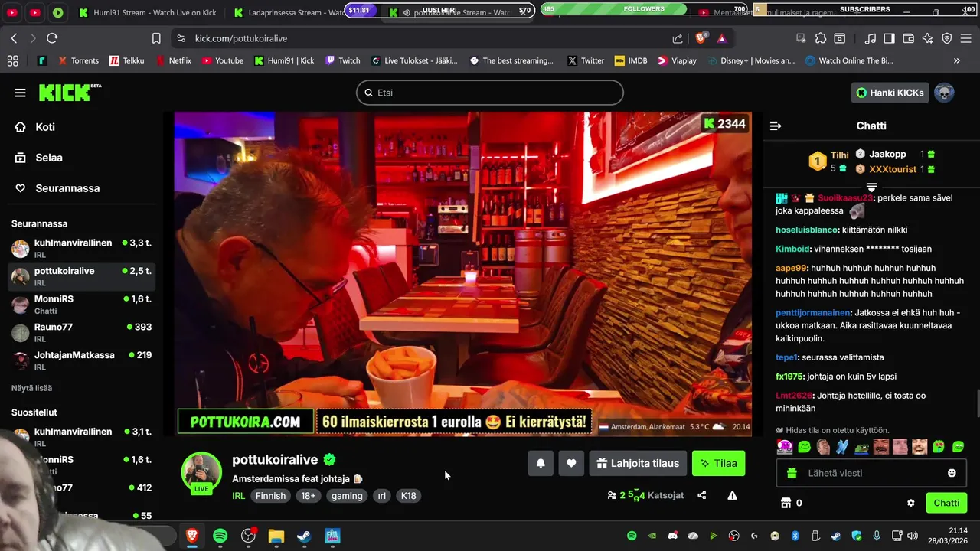Click the green gift icon in message box

tap(792, 473)
